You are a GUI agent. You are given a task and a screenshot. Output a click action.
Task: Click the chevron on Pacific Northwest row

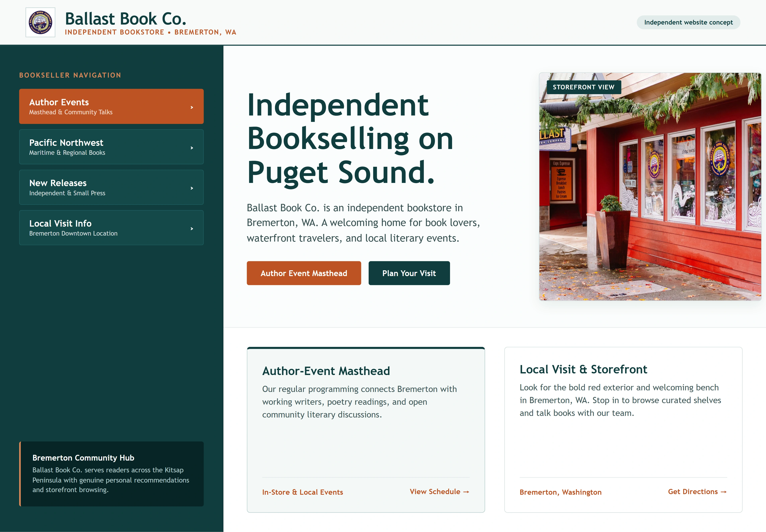point(192,148)
